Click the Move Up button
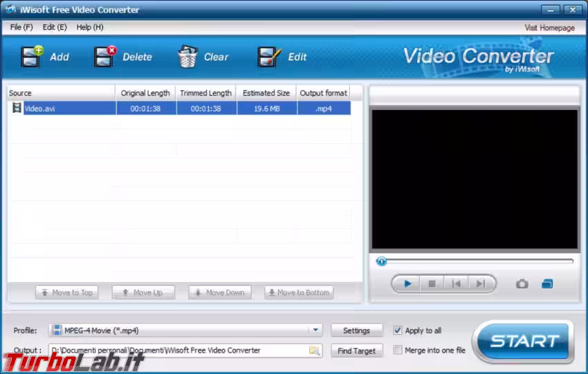588x374 pixels. click(143, 292)
